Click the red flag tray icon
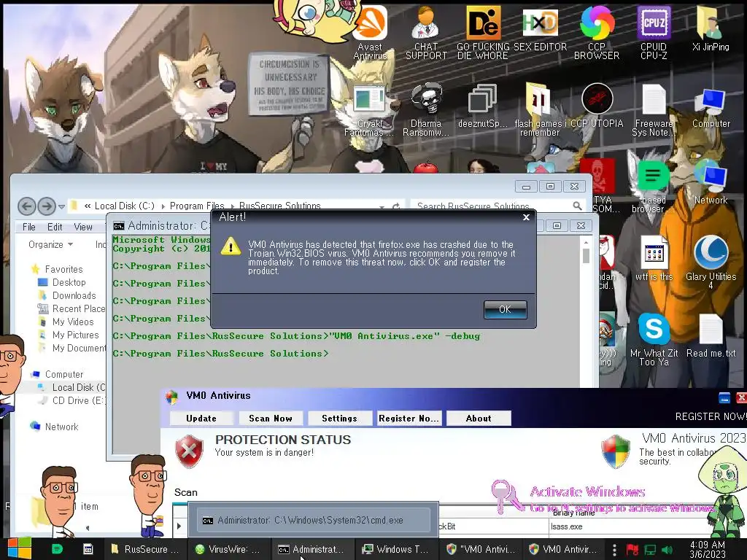This screenshot has width=747, height=560. click(632, 550)
